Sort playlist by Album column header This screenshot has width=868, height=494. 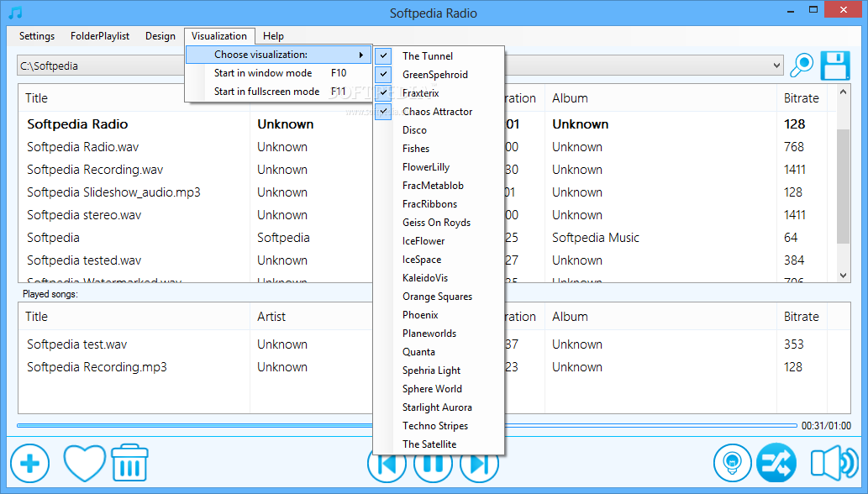point(660,98)
